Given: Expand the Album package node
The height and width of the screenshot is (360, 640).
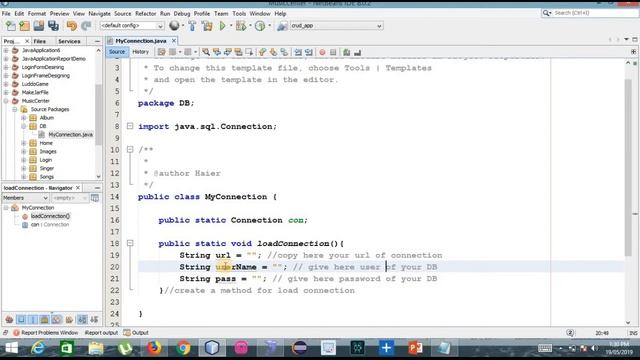Looking at the screenshot, I should click(x=24, y=118).
